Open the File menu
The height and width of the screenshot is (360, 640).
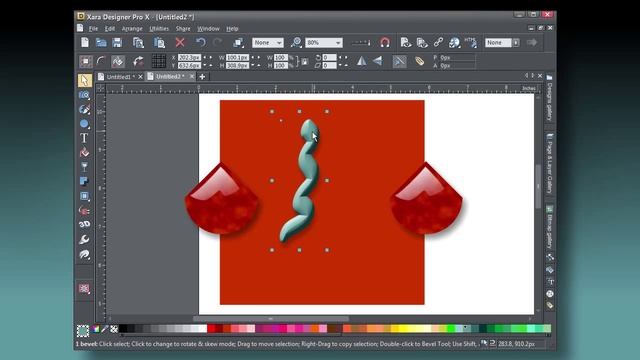tap(93, 29)
